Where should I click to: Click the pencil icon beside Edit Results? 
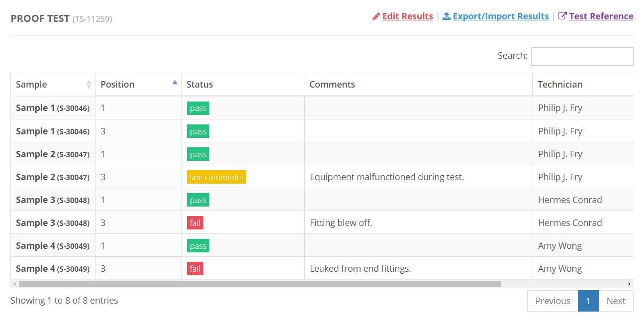tap(376, 16)
